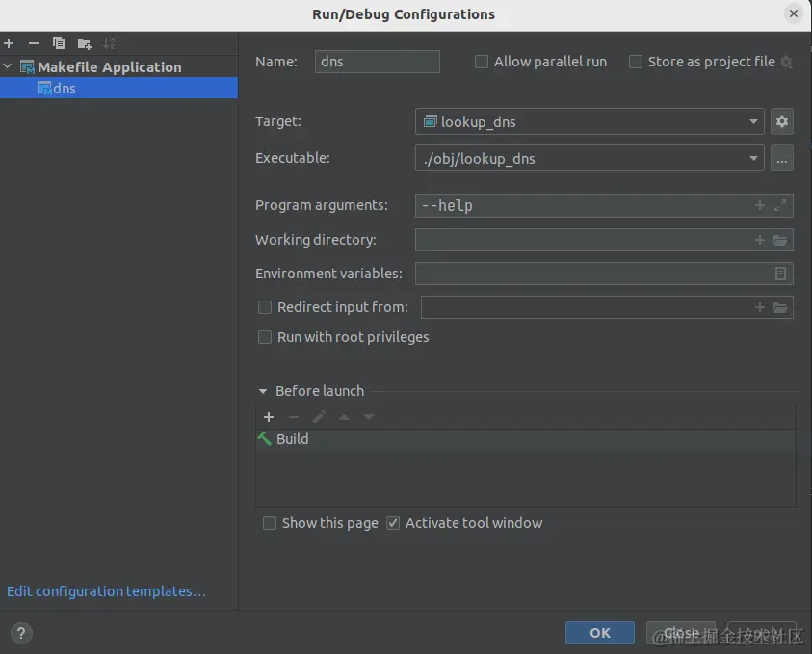This screenshot has width=812, height=654.
Task: Browse for the Working directory folder
Action: [x=780, y=240]
